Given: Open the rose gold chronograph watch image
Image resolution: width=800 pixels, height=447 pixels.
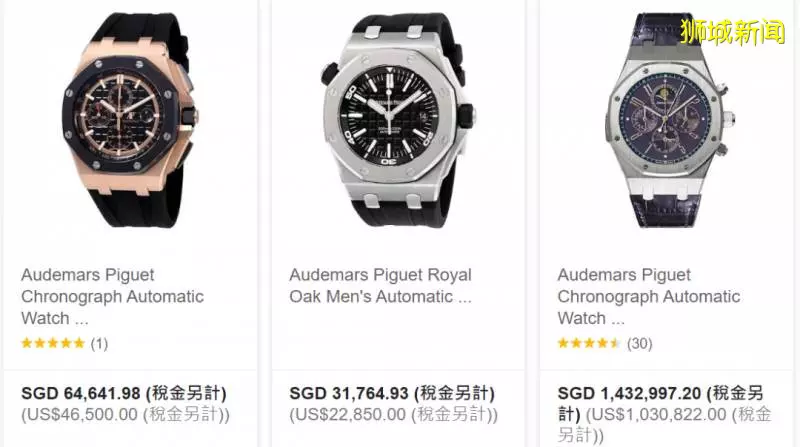Looking at the screenshot, I should (130, 120).
